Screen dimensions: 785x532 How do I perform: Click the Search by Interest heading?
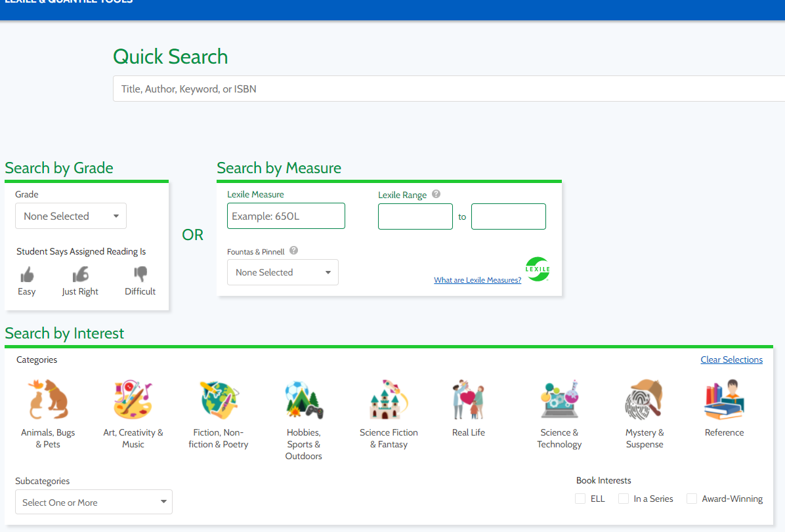(64, 334)
